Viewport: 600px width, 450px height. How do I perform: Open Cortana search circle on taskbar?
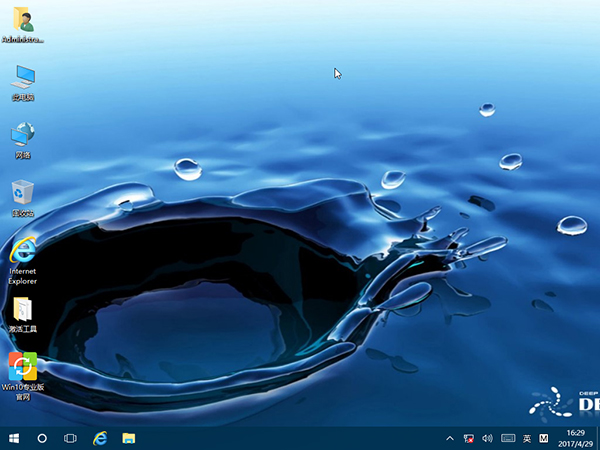pyautogui.click(x=42, y=438)
